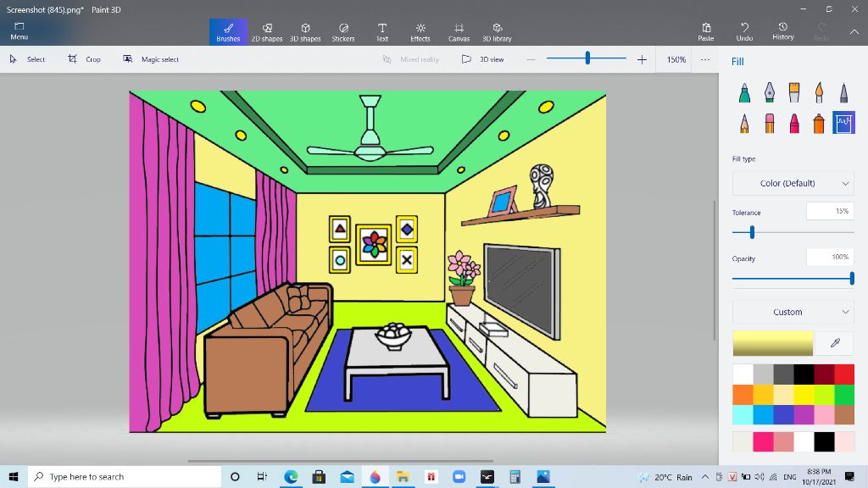This screenshot has width=868, height=488.
Task: Zoom in with the plus button
Action: coord(642,59)
